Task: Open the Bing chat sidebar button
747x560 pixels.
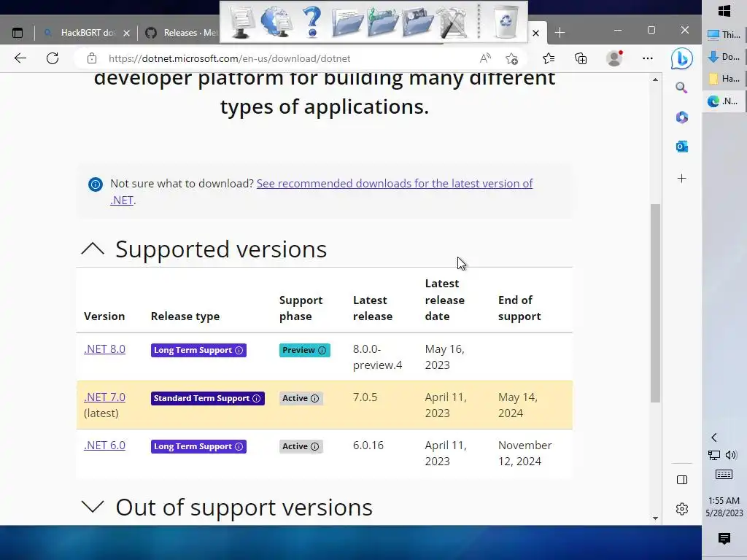Action: [682, 58]
